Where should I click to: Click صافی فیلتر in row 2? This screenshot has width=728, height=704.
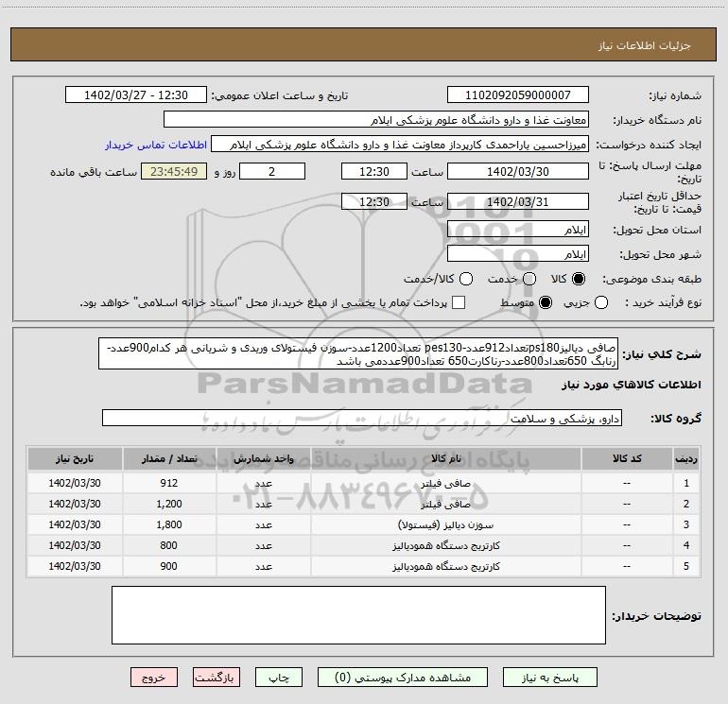click(x=445, y=504)
